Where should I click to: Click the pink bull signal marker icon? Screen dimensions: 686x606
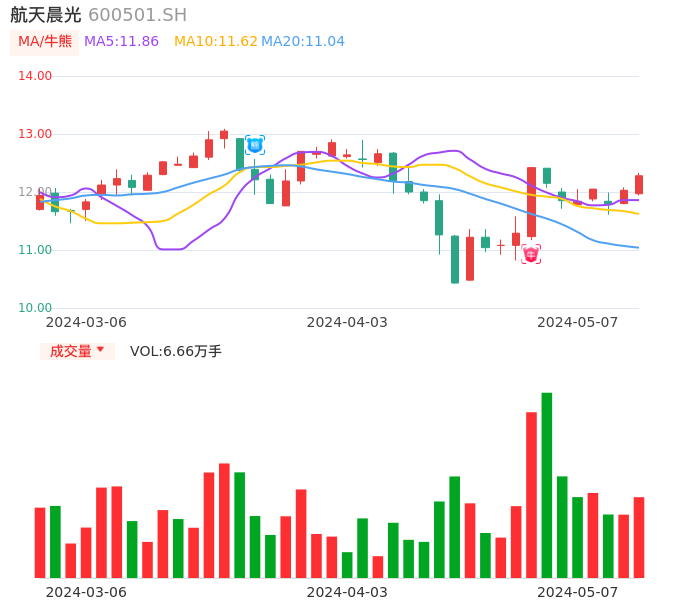pos(531,254)
